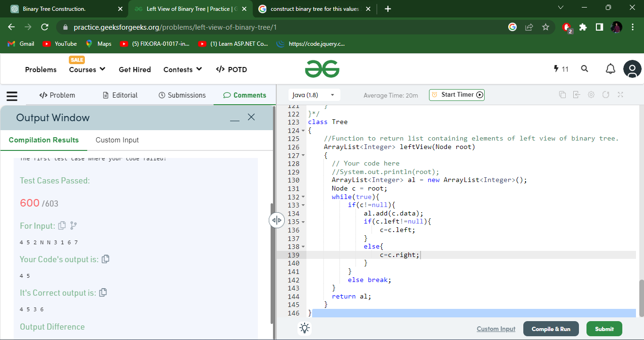Open the notifications bell

click(611, 69)
